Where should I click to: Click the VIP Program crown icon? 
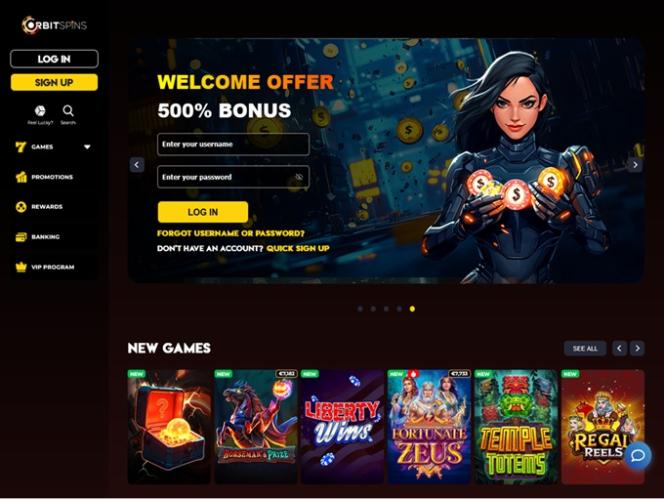(x=21, y=267)
